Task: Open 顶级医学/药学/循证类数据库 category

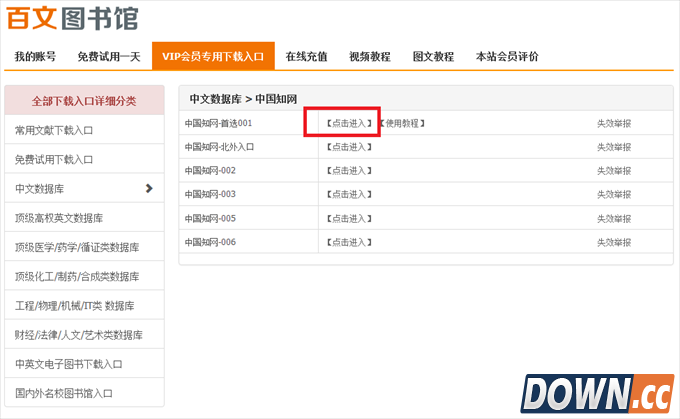Action: [84, 247]
